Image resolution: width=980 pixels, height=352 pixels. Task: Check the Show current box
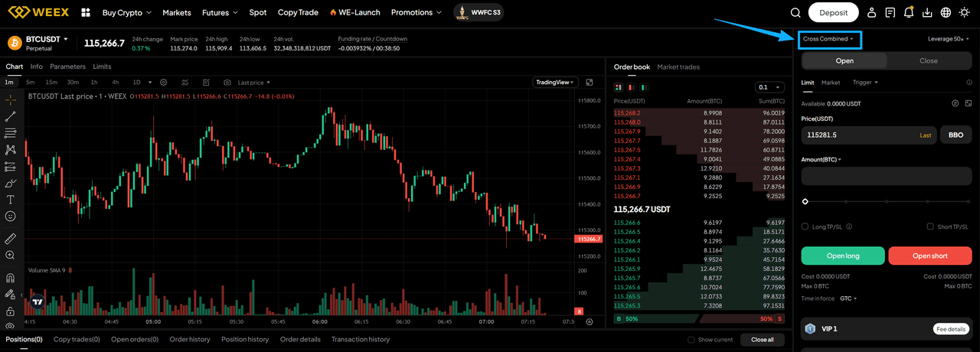coord(691,340)
